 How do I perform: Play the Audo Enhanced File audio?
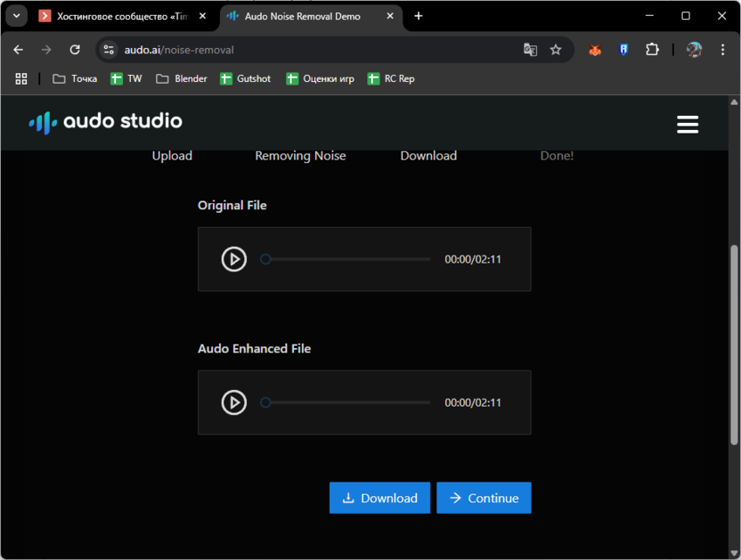pyautogui.click(x=233, y=402)
